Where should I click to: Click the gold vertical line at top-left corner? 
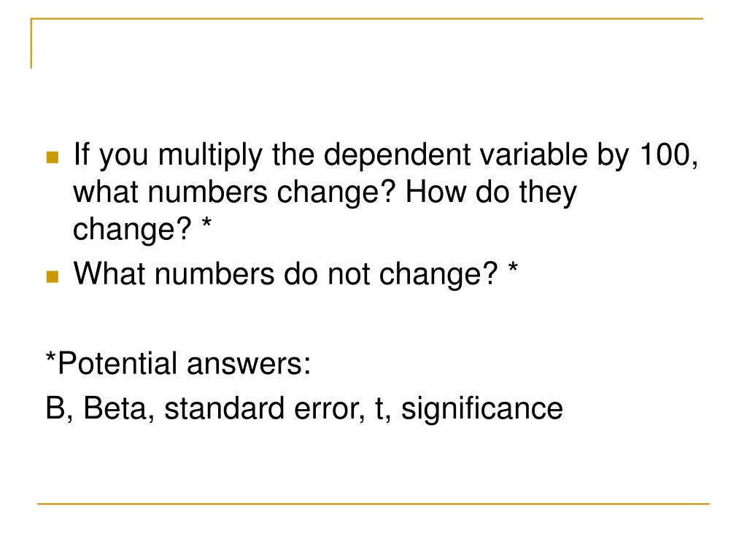coord(31,43)
